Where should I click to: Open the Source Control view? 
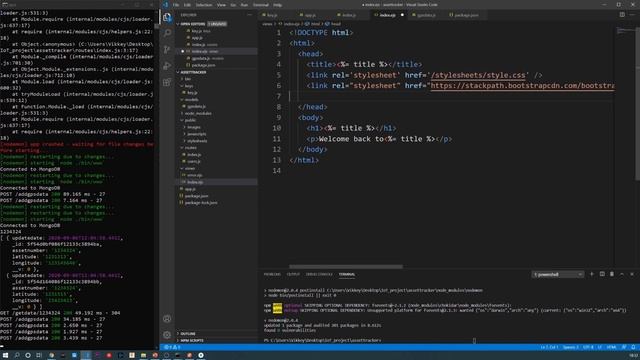click(x=167, y=49)
